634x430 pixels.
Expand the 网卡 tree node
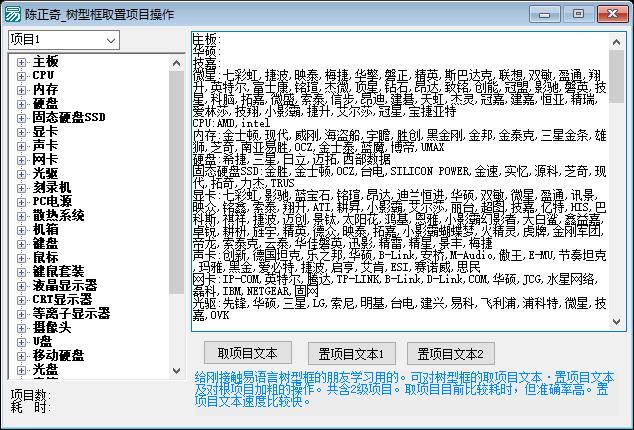pyautogui.click(x=21, y=160)
